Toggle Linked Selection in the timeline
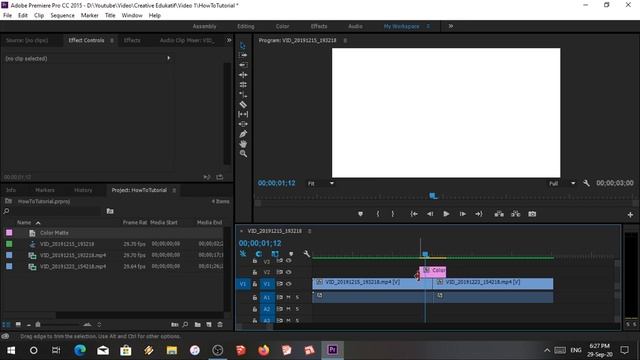This screenshot has height=360, width=640. coord(275,254)
